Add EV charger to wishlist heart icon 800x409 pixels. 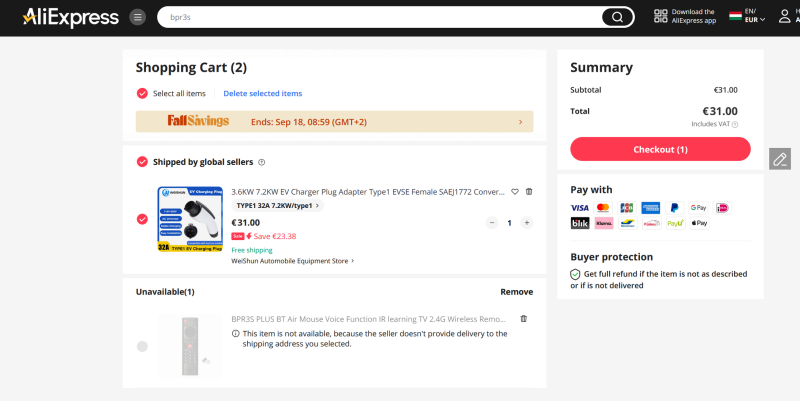click(x=515, y=192)
